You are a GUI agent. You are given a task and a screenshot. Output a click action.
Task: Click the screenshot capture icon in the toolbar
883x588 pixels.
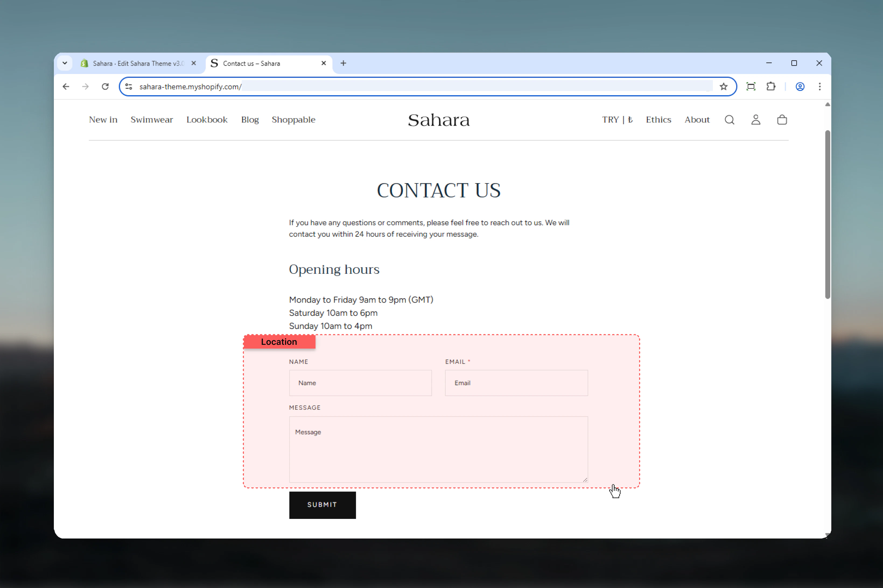coord(751,87)
